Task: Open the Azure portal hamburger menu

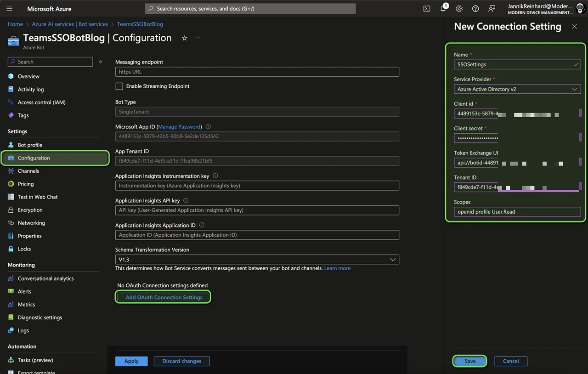Action: (10, 9)
